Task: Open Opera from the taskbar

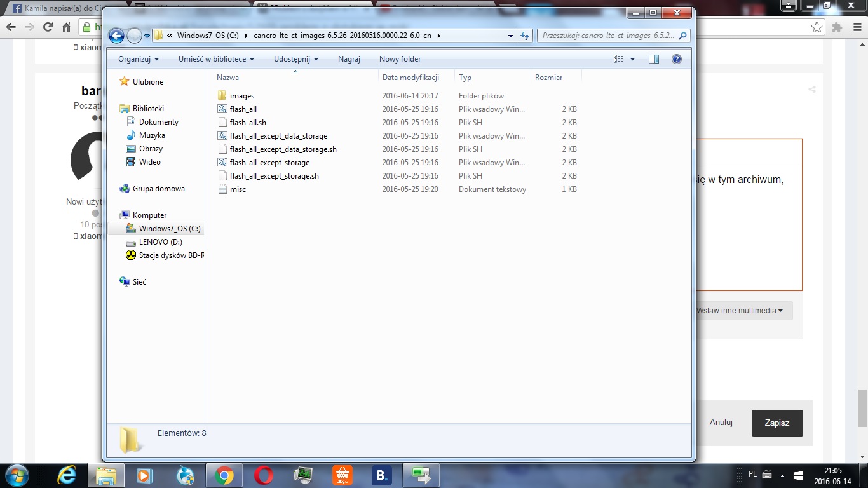Action: 264,475
